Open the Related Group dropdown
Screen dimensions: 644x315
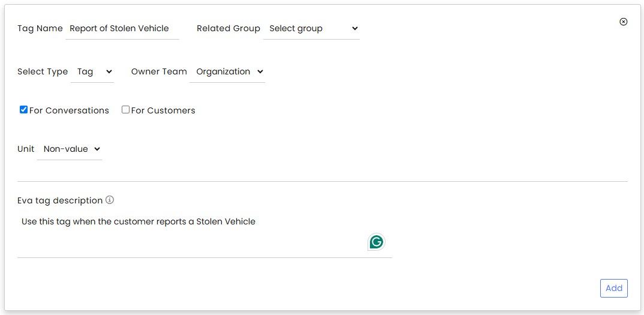click(311, 28)
